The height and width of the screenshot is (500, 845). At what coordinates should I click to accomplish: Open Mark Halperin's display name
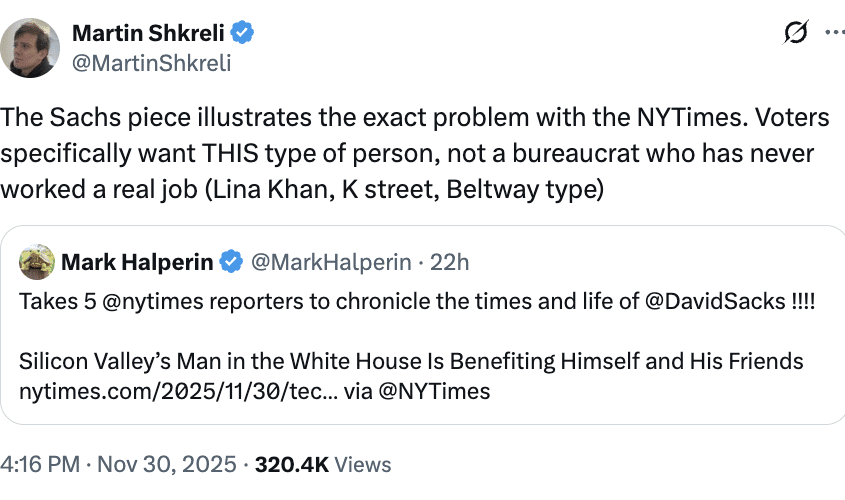[x=137, y=263]
